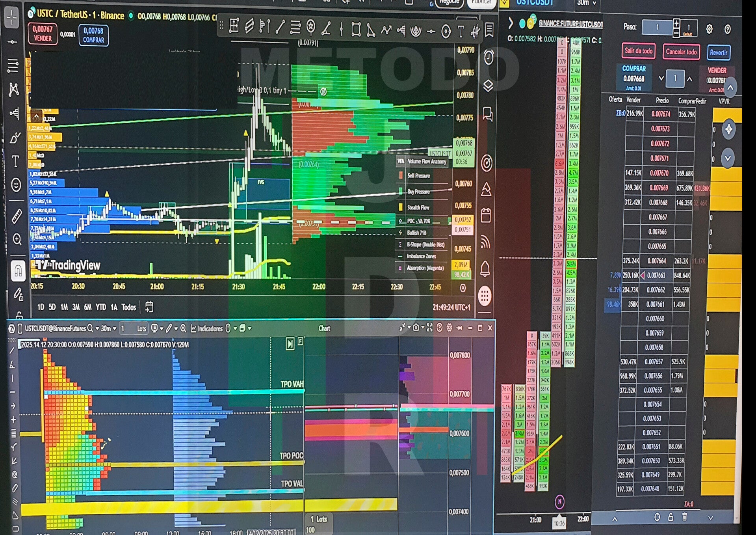756x535 pixels.
Task: Open the emoji icons tool
Action: (x=16, y=185)
